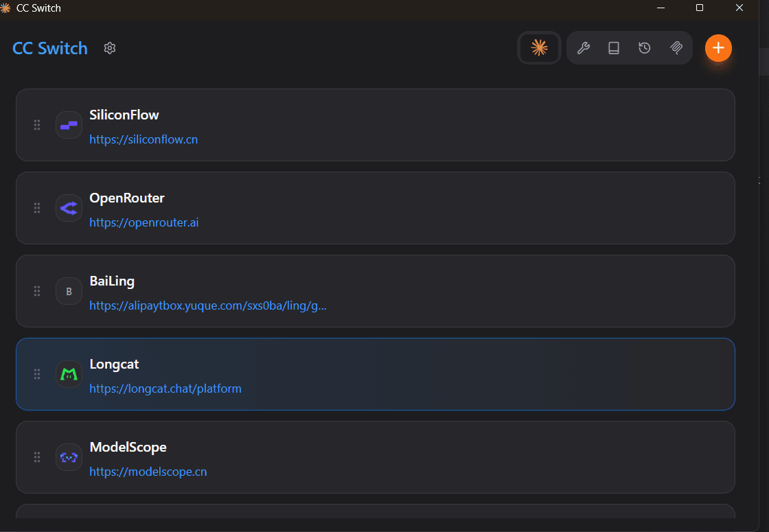
Task: Grab the drag handle on the SiliconFlow card
Action: [x=37, y=125]
